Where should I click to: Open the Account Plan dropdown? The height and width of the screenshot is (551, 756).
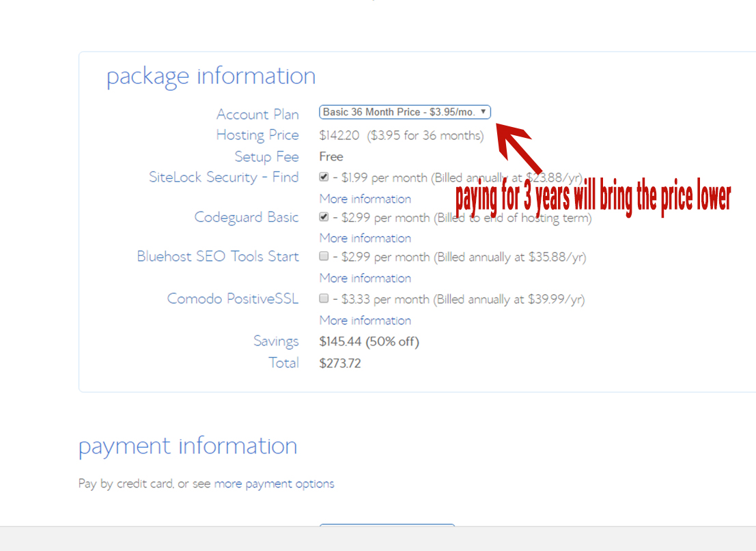tap(404, 112)
